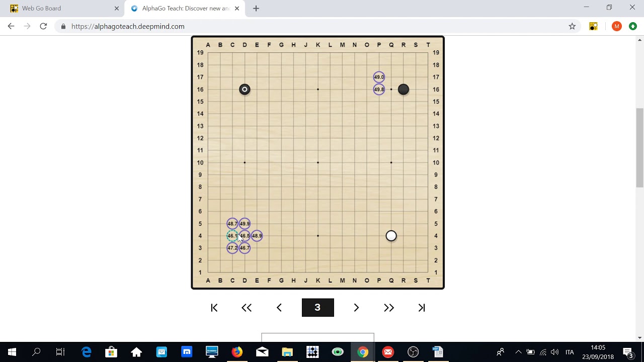Click the address bar URL field
644x362 pixels.
(317, 26)
